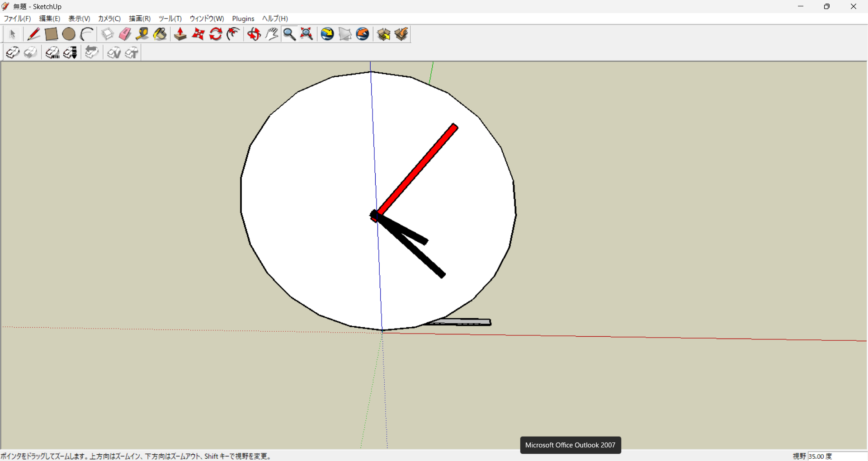
Task: Select the Arc tool
Action: tap(86, 34)
